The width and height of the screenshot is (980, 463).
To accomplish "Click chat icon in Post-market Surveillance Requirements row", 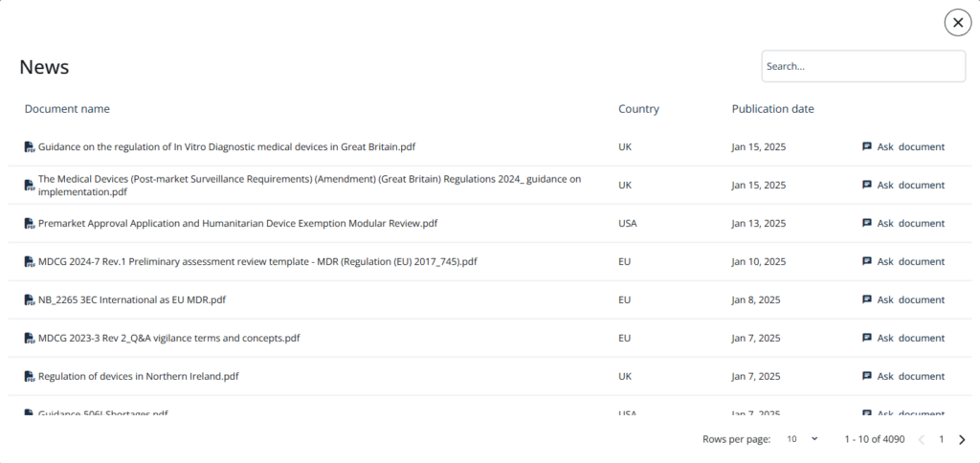I will click(867, 185).
